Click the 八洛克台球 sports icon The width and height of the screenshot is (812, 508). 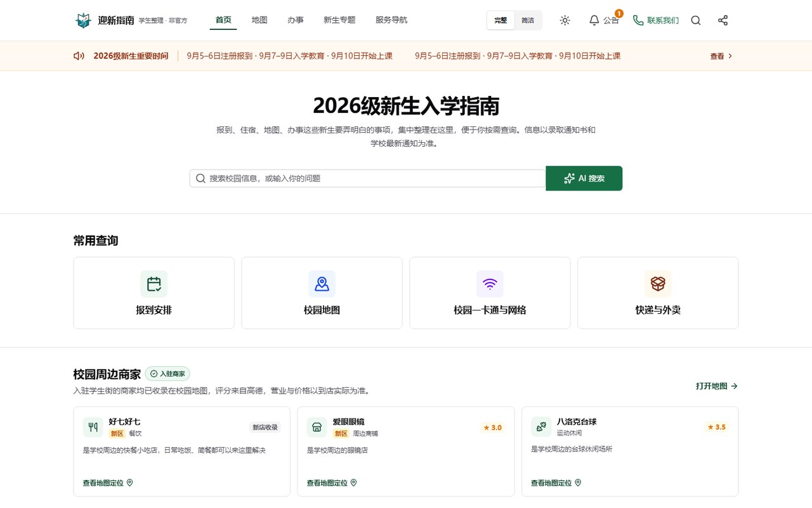541,427
